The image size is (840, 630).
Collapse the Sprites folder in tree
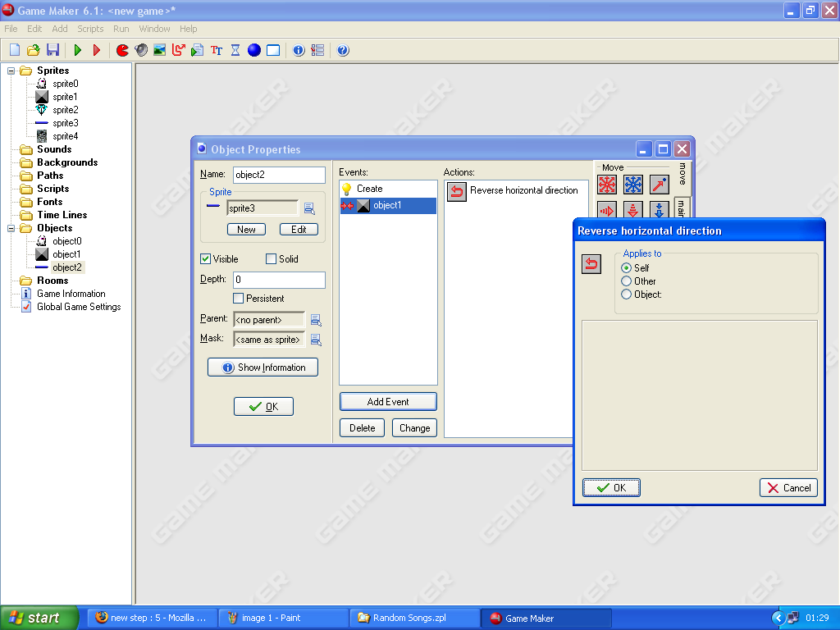tap(12, 71)
